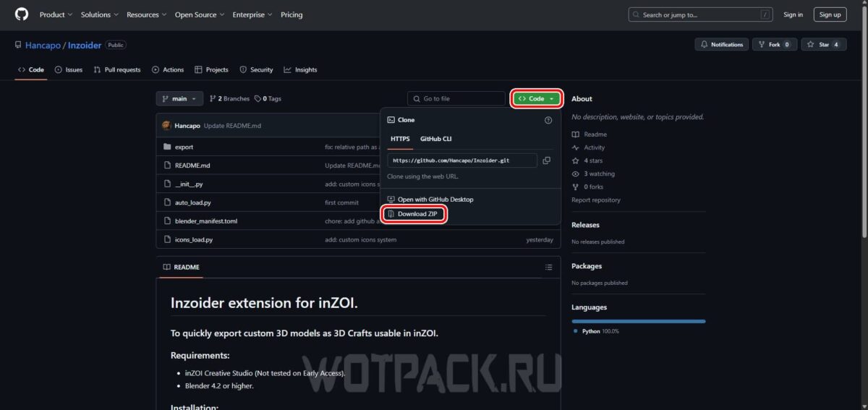
Task: Click the Go to file search box
Action: [456, 98]
